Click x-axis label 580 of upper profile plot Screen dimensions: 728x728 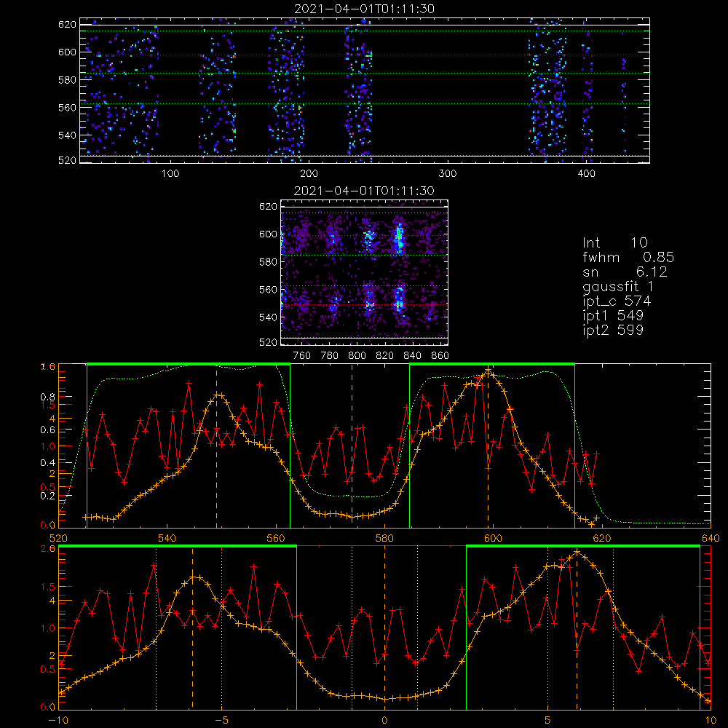[x=384, y=538]
